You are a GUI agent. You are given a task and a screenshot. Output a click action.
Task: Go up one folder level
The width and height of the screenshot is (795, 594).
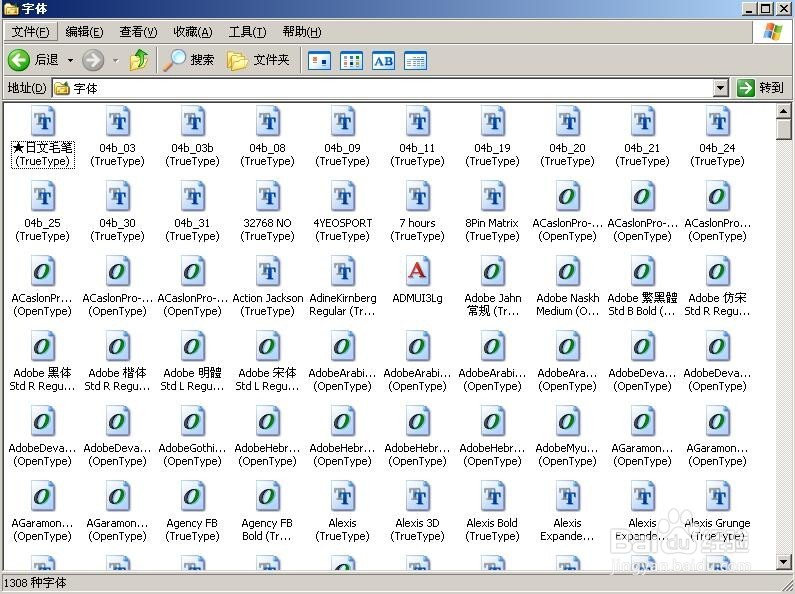[139, 60]
